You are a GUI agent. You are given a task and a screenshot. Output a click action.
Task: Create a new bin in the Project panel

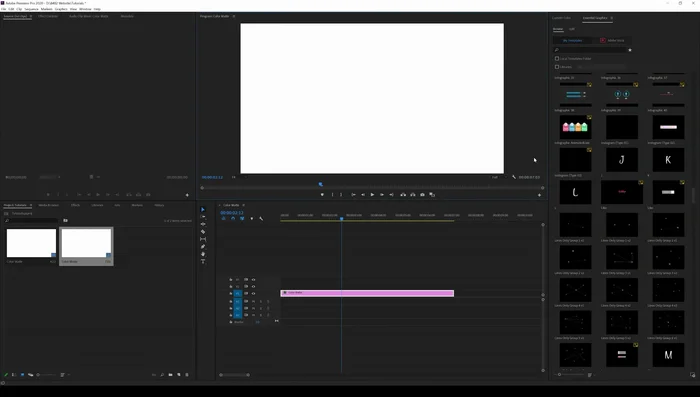click(170, 375)
